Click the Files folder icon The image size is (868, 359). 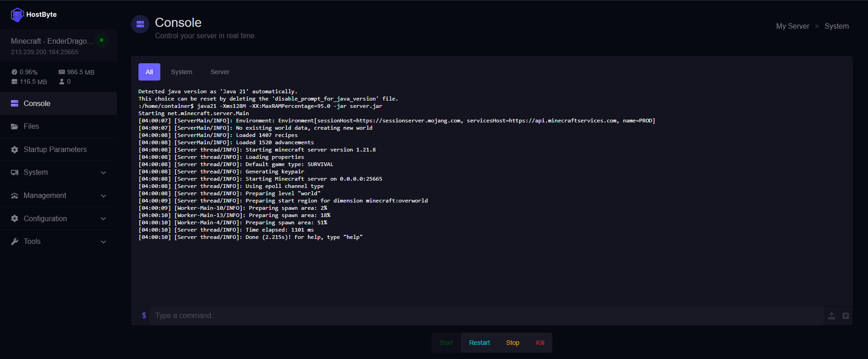tap(15, 126)
